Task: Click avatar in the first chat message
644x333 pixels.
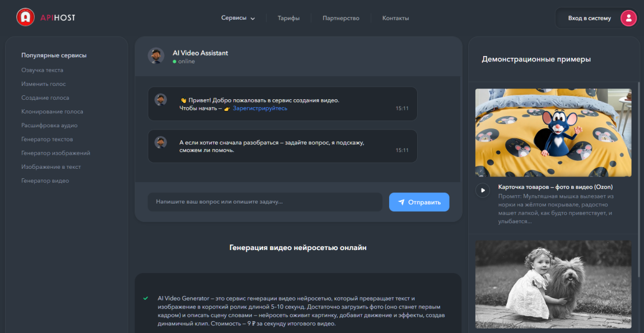Action: pyautogui.click(x=161, y=100)
